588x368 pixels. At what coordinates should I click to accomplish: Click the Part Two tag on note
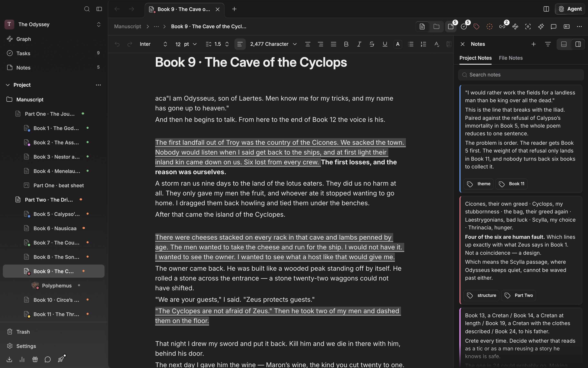[519, 295]
